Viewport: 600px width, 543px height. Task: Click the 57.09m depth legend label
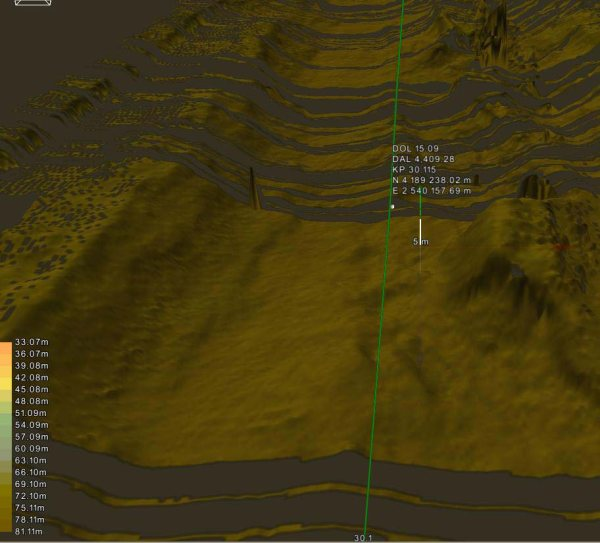(32, 437)
